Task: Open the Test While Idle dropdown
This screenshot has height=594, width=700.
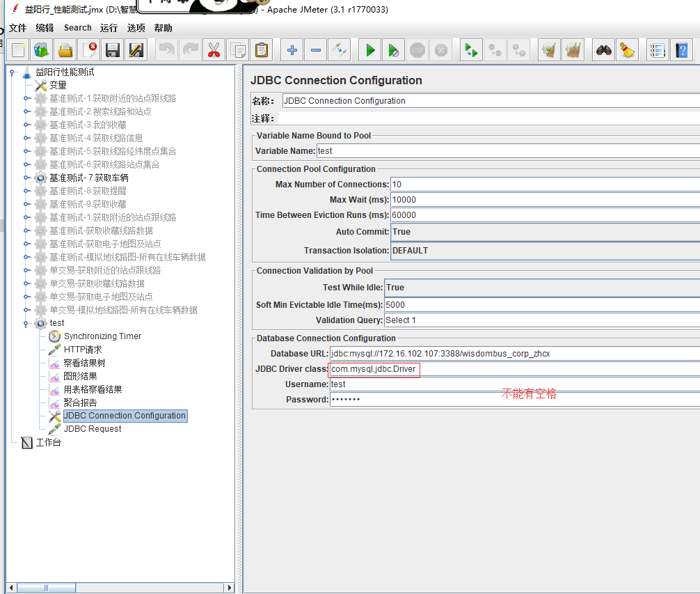Action: tap(542, 288)
